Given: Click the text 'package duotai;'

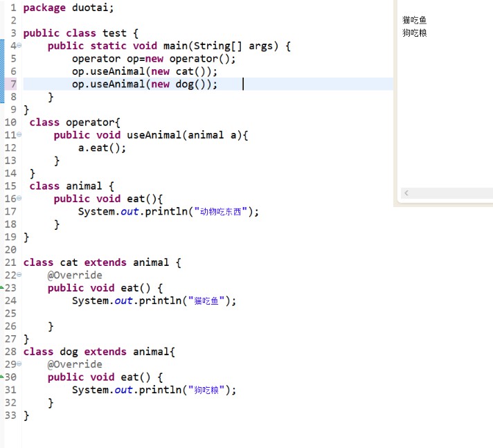Looking at the screenshot, I should pos(69,8).
